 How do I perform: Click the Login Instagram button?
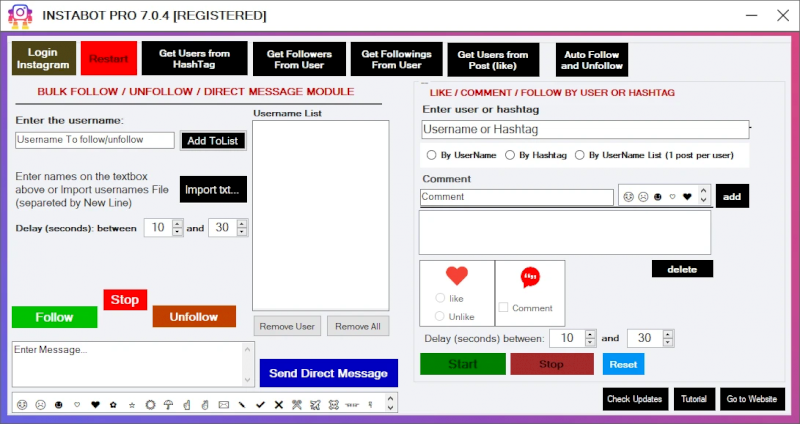pos(44,58)
